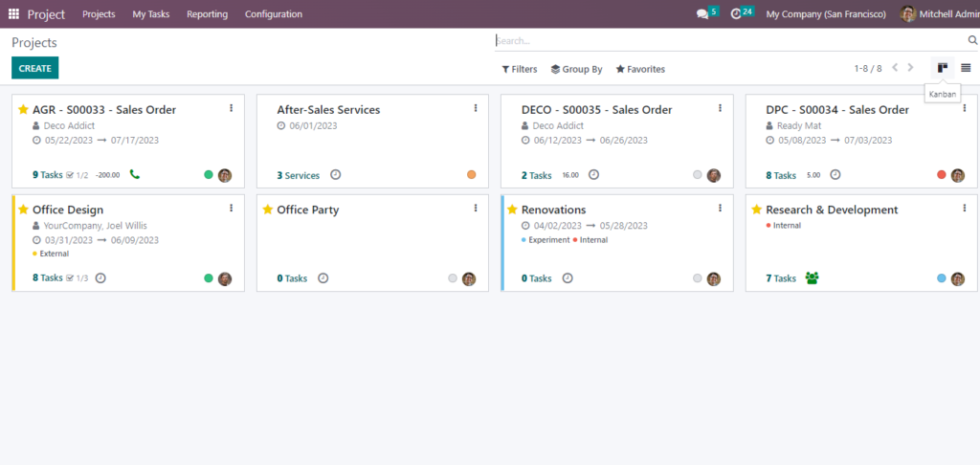980x465 pixels.
Task: Open the Filters dropdown
Action: [520, 69]
